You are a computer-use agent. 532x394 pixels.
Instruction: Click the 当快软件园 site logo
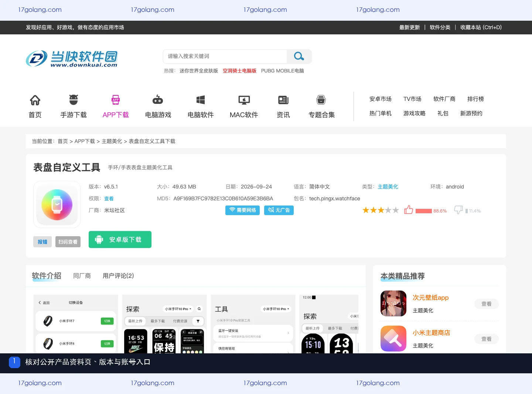pyautogui.click(x=72, y=59)
